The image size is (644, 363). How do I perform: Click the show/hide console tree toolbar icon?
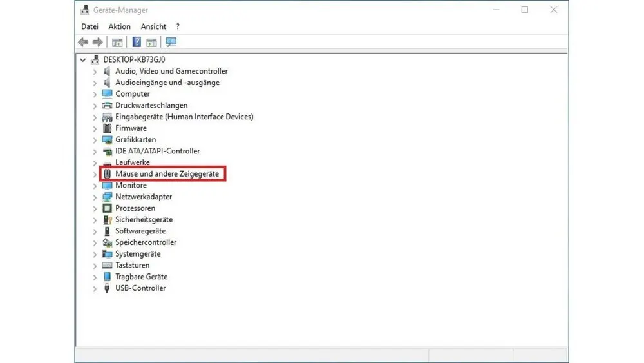117,42
